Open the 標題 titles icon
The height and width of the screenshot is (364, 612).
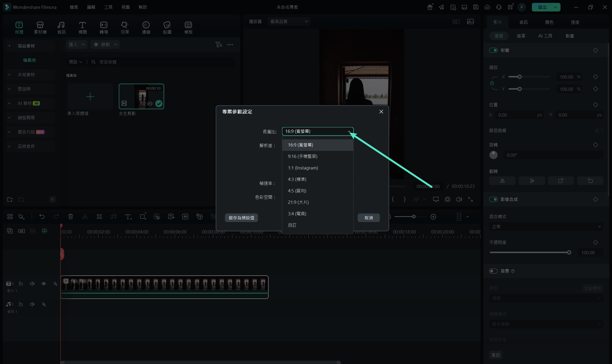82,27
